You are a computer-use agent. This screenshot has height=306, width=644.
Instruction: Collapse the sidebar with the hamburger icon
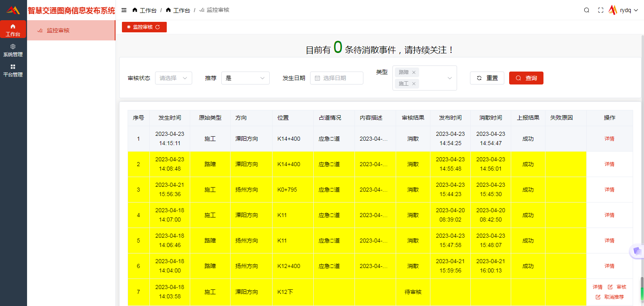(x=124, y=10)
